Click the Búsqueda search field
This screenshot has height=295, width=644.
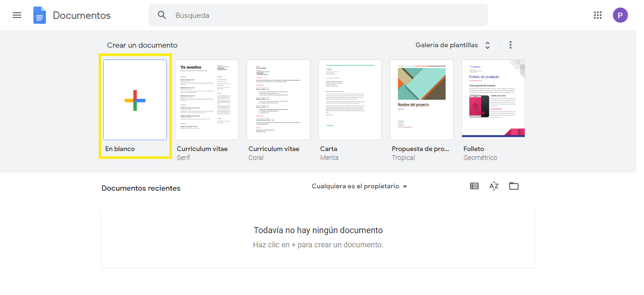pyautogui.click(x=318, y=15)
